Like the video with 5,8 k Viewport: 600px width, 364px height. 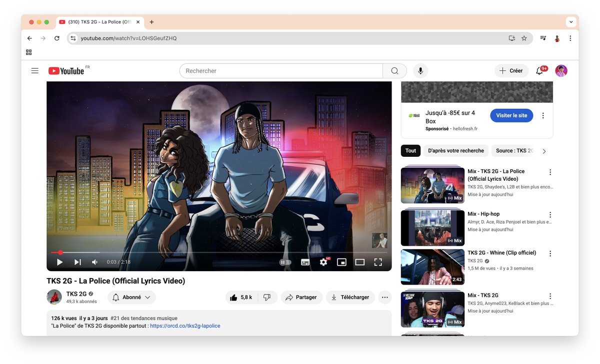[x=241, y=298]
